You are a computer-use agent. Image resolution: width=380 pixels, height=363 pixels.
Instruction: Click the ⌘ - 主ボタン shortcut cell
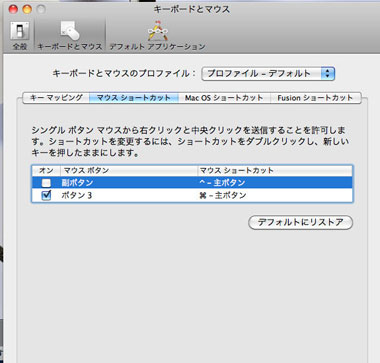[x=223, y=195]
